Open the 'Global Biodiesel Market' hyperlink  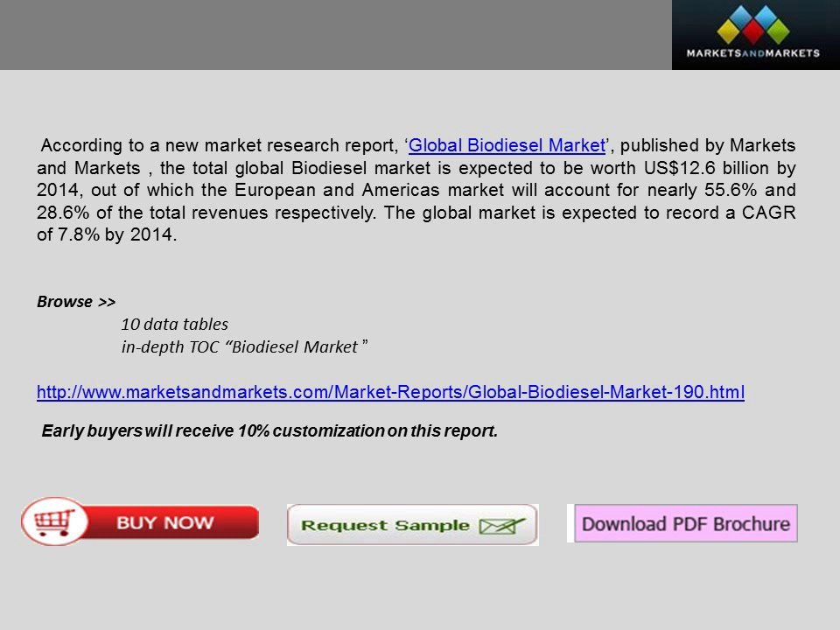[507, 146]
